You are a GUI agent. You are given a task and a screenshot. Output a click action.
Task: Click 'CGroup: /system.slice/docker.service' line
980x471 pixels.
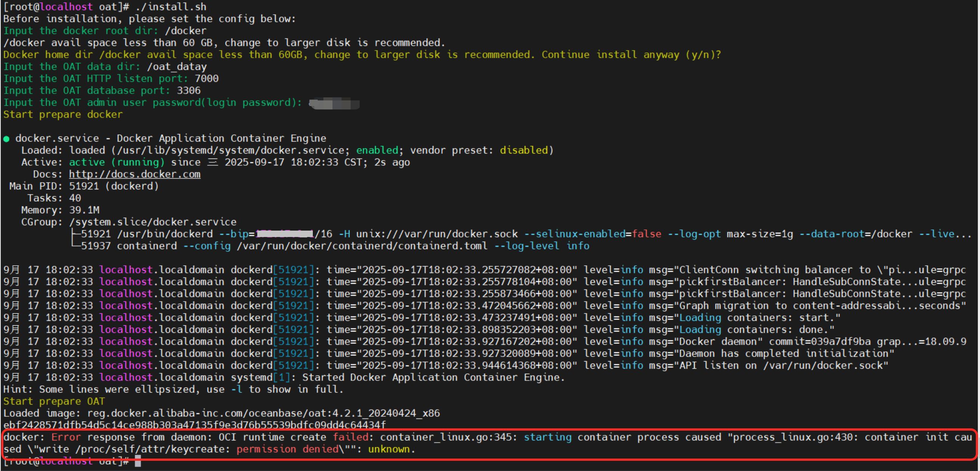[128, 222]
